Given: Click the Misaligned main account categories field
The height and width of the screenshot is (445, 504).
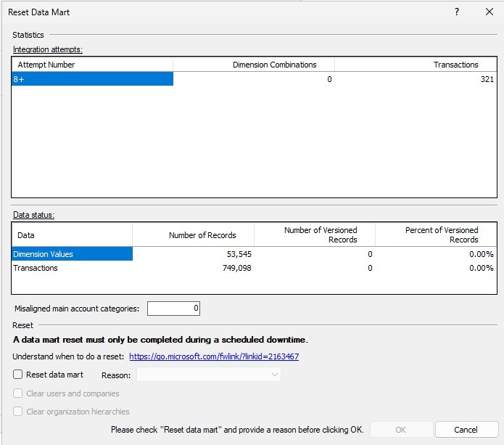Looking at the screenshot, I should 173,309.
